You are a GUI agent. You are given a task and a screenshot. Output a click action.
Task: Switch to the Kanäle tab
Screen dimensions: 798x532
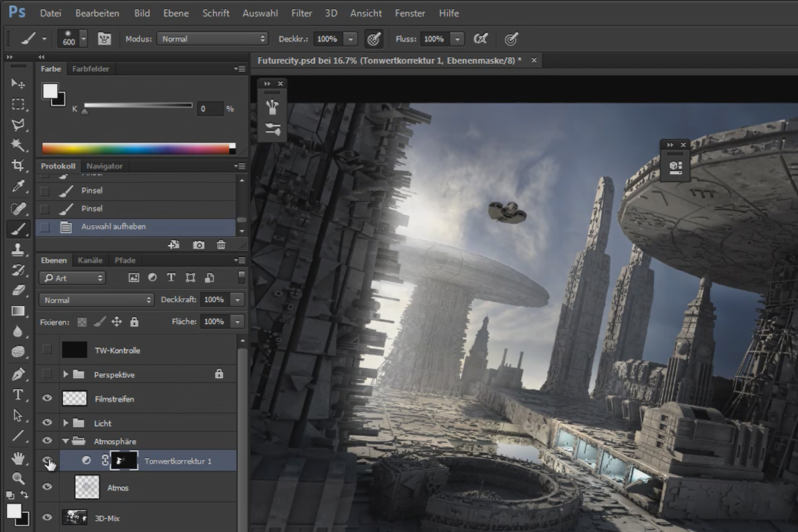point(90,260)
